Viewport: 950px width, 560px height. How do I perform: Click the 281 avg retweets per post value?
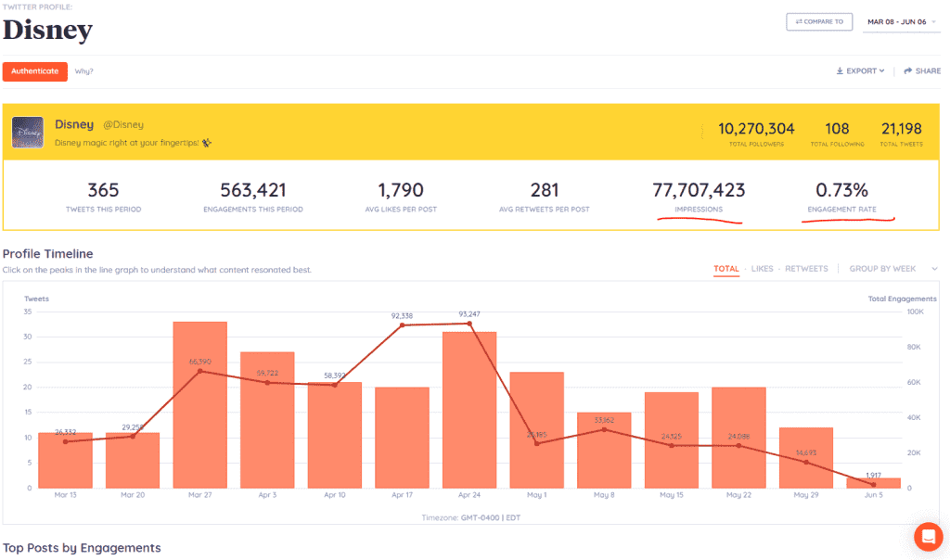click(x=544, y=190)
